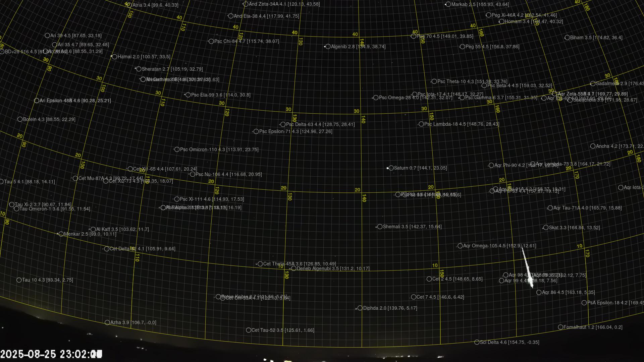Viewport: 644px width, 362px height.
Task: Click the Shemali star circle marker
Action: 380,227
